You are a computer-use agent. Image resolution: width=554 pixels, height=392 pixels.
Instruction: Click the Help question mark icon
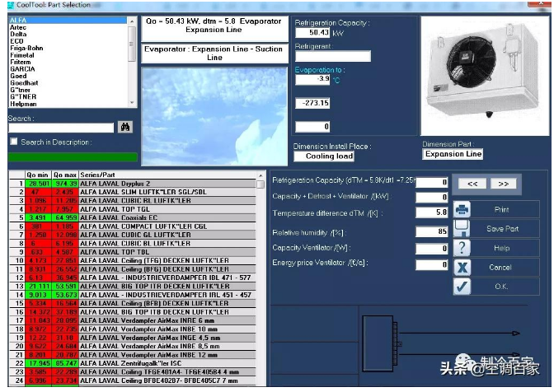[462, 248]
